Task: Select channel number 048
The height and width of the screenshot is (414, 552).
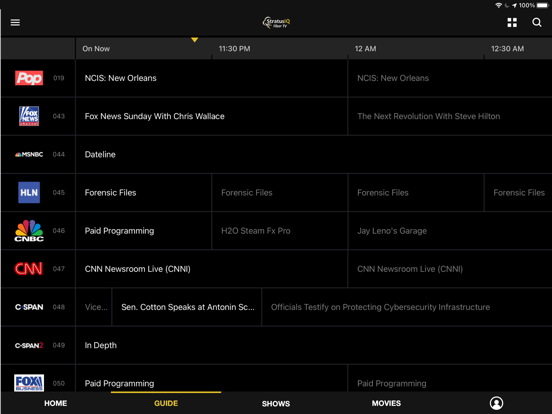Action: [59, 307]
